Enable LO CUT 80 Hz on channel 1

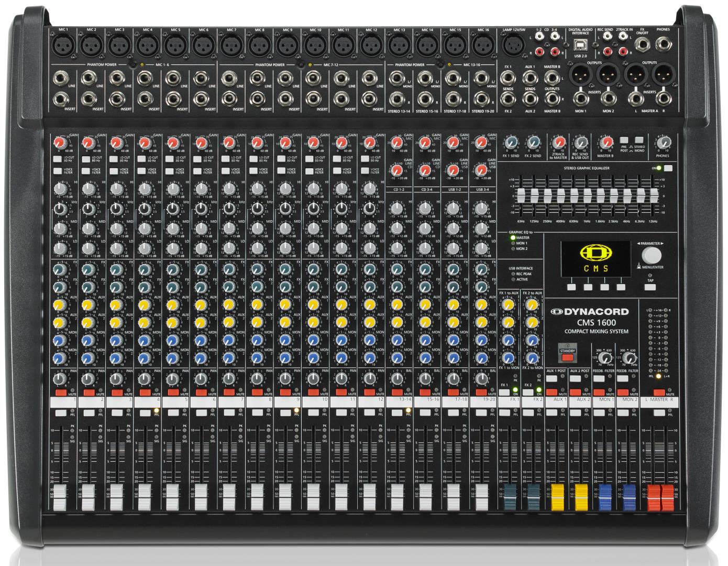click(x=58, y=158)
